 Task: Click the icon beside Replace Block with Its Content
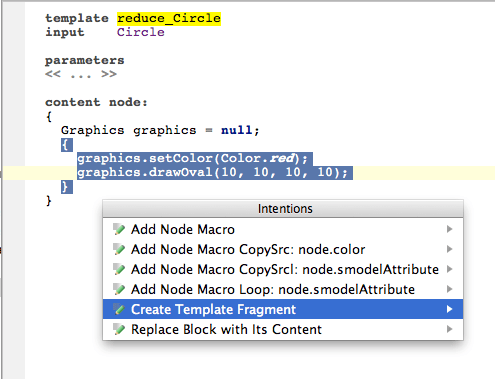point(119,329)
